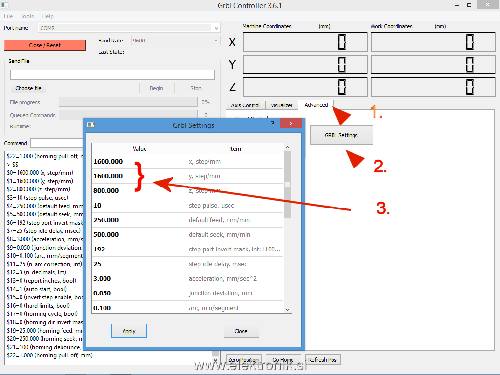Select the Advanced tab
500x375 pixels.
tap(316, 105)
